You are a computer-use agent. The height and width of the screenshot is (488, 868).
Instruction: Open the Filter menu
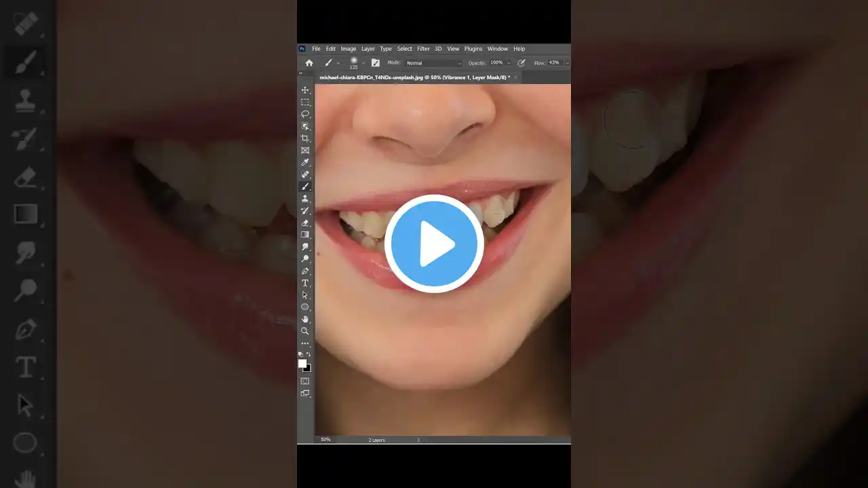(x=423, y=48)
